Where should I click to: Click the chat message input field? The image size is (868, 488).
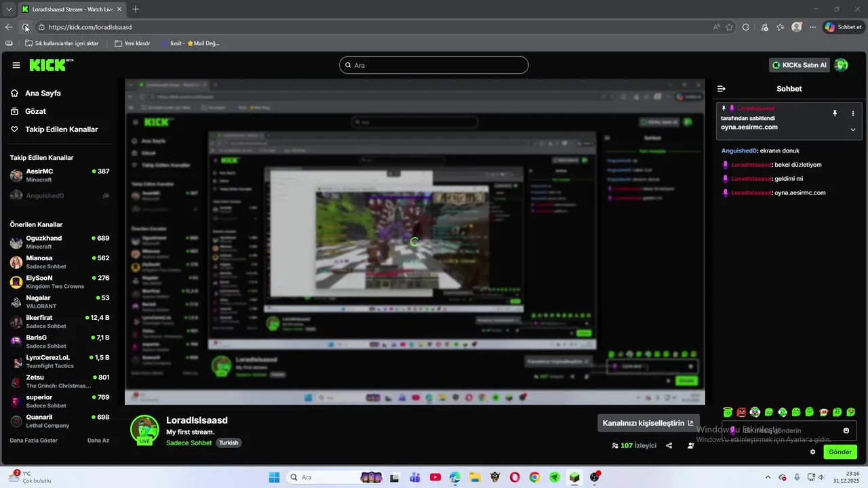pyautogui.click(x=789, y=430)
